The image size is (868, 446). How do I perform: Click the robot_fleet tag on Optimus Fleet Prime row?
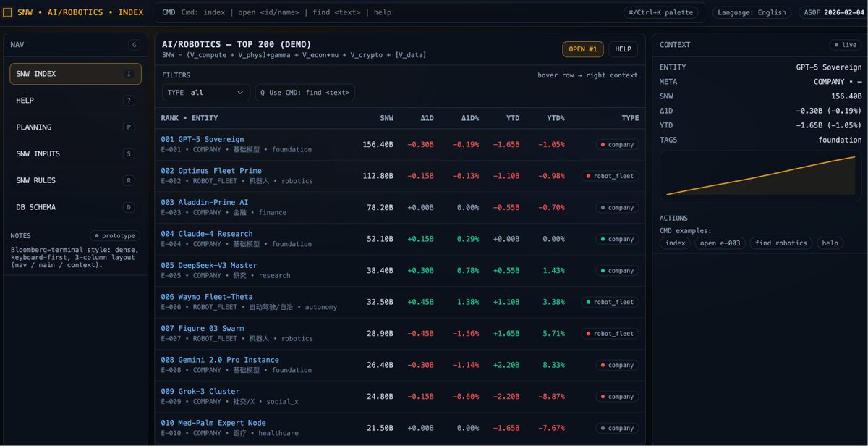pos(610,176)
